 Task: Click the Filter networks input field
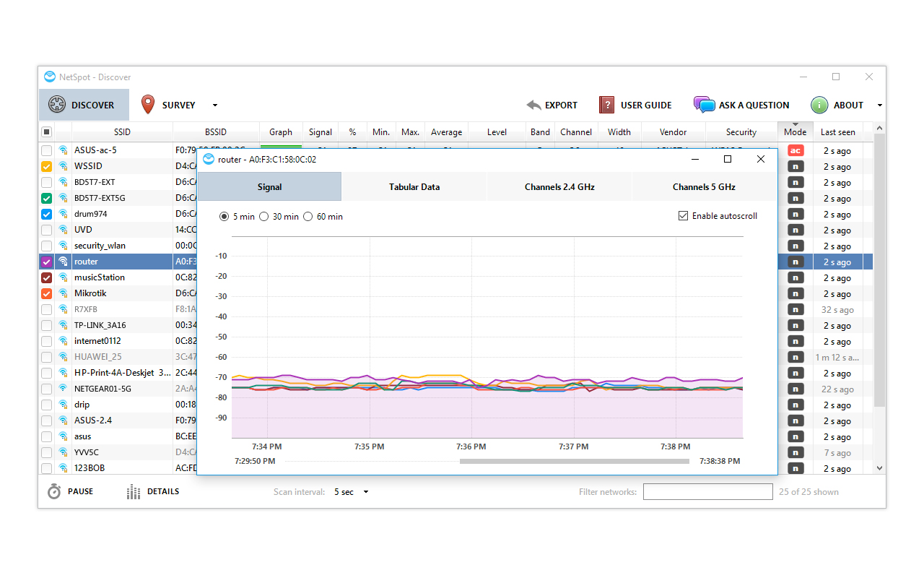click(x=707, y=492)
